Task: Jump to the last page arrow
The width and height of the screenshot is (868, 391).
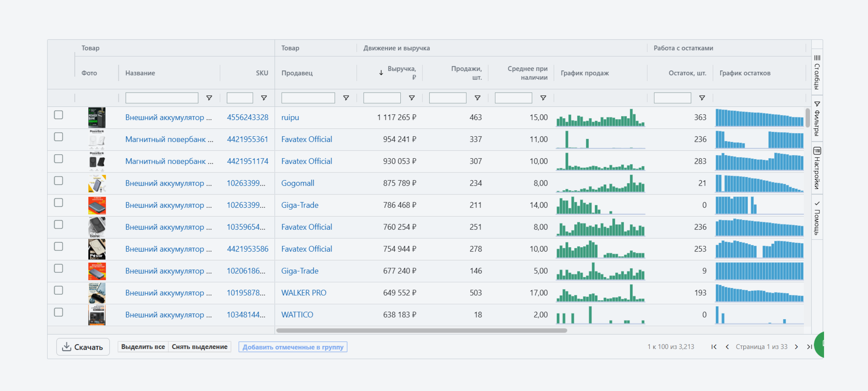Action: pos(809,346)
